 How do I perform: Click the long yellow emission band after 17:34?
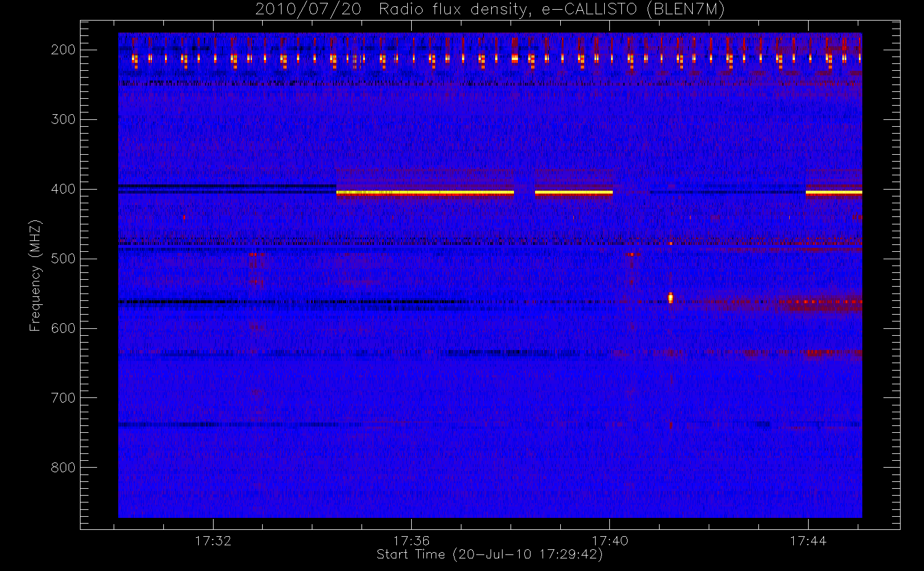425,193
